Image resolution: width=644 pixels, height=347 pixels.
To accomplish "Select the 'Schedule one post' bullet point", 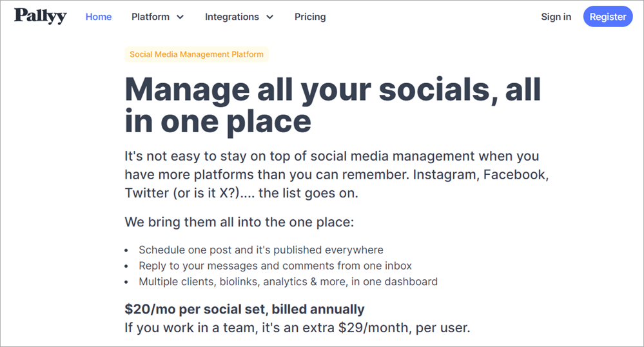I will coord(261,250).
